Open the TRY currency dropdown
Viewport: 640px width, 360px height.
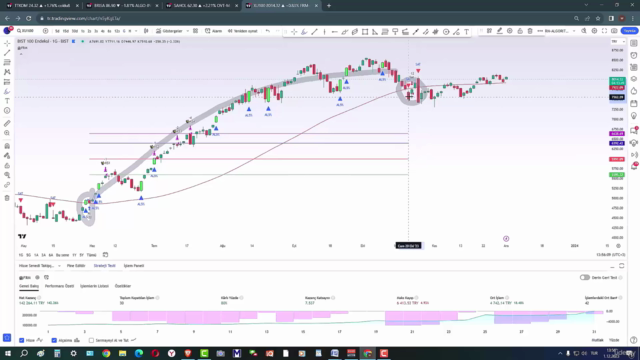(618, 42)
